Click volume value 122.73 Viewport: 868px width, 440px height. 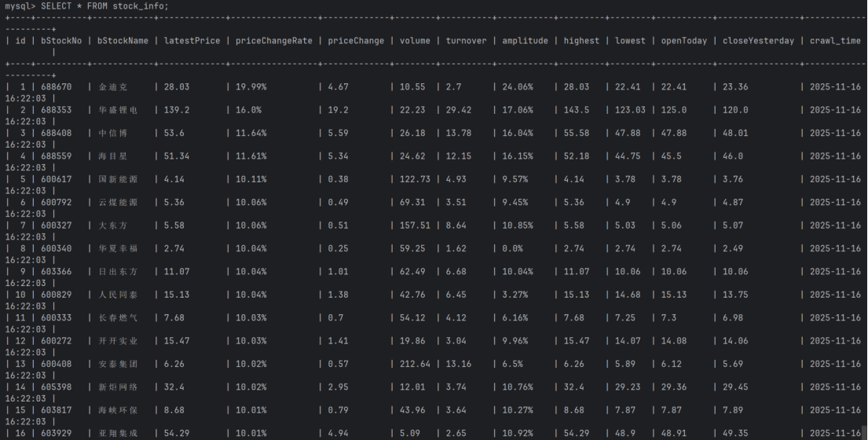[x=415, y=179]
